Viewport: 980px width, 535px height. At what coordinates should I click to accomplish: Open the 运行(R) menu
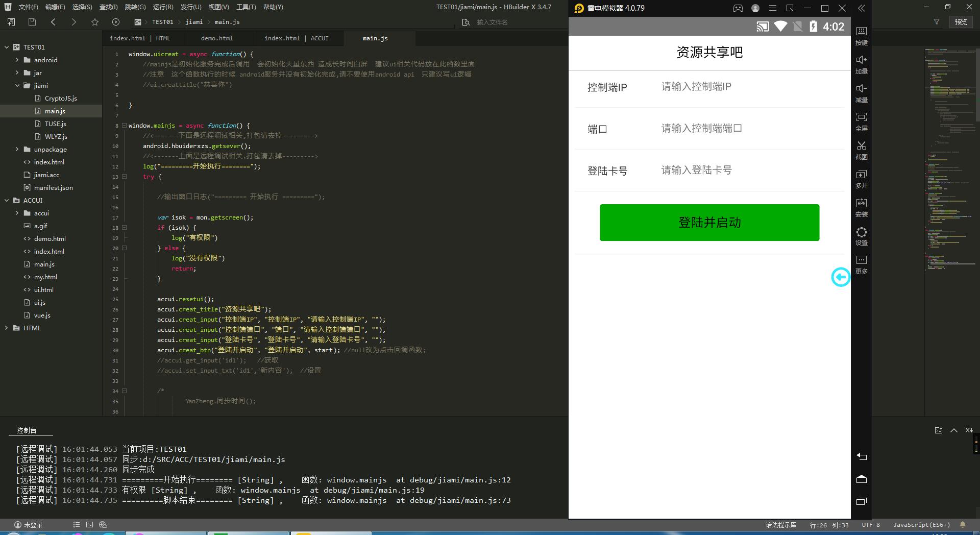[163, 7]
